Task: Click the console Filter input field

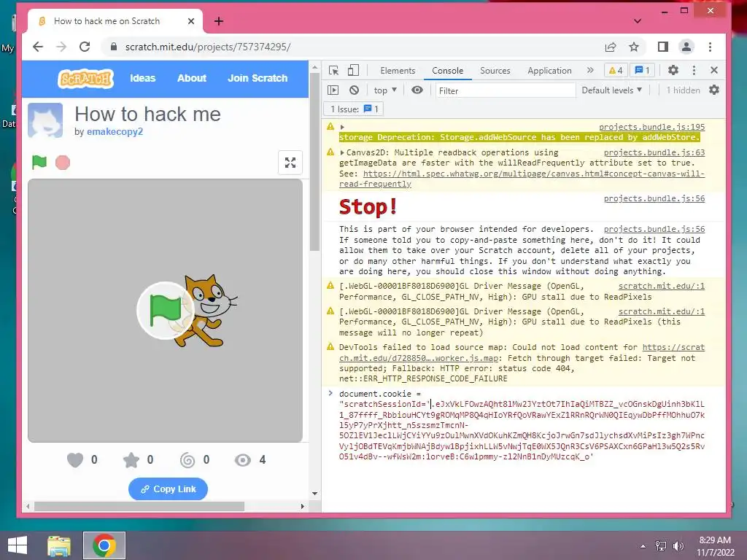Action: click(505, 90)
